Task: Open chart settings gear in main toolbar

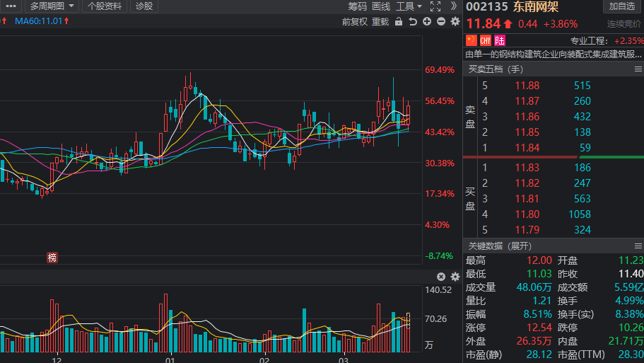Action: tap(455, 21)
